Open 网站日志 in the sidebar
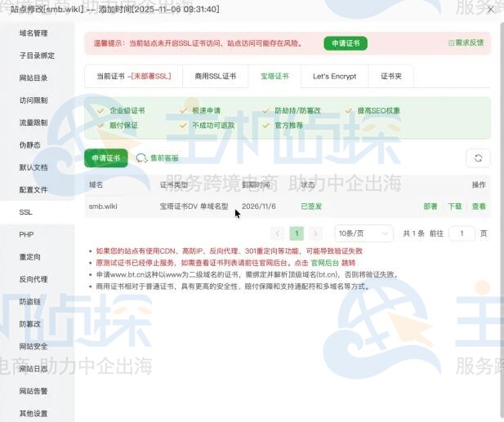This screenshot has width=504, height=422. (x=33, y=369)
